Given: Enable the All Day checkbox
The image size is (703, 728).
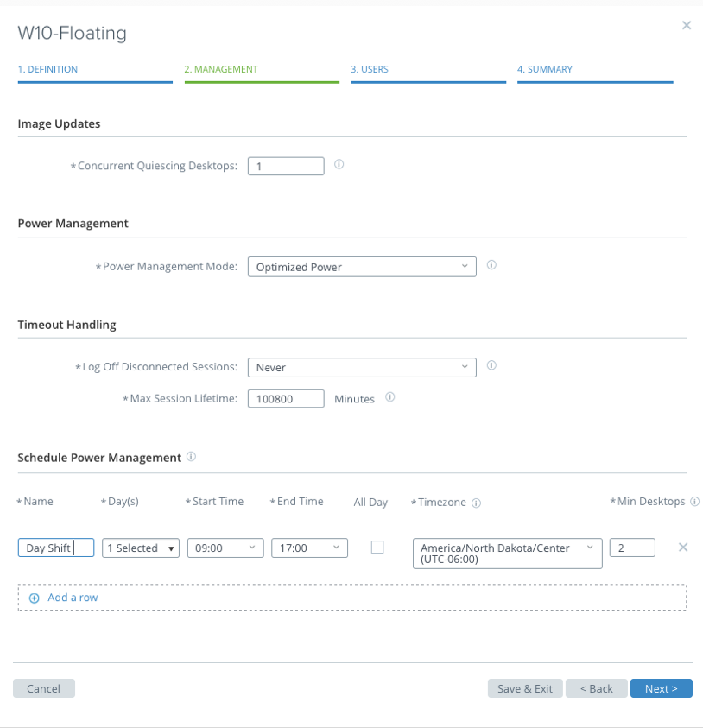Looking at the screenshot, I should tap(377, 547).
